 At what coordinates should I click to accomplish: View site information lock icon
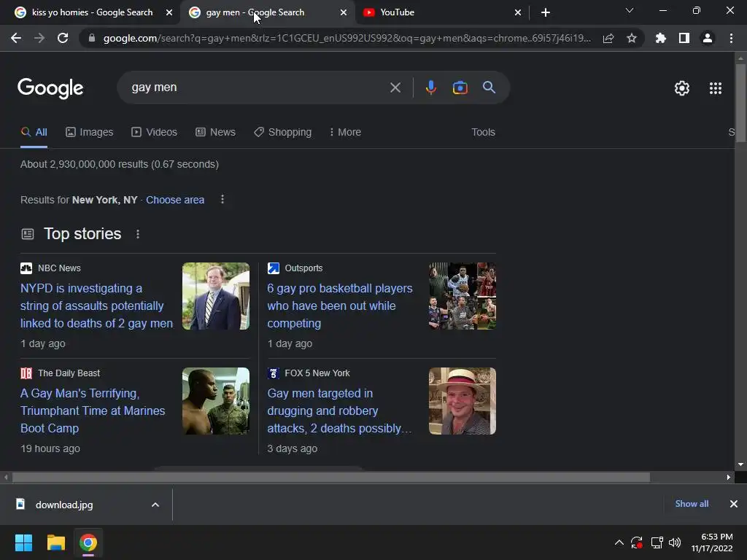click(x=92, y=38)
